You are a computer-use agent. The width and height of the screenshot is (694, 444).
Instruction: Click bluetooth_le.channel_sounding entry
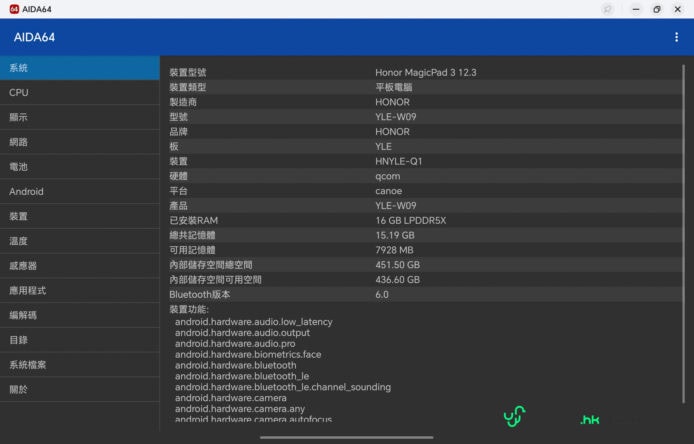click(x=283, y=387)
